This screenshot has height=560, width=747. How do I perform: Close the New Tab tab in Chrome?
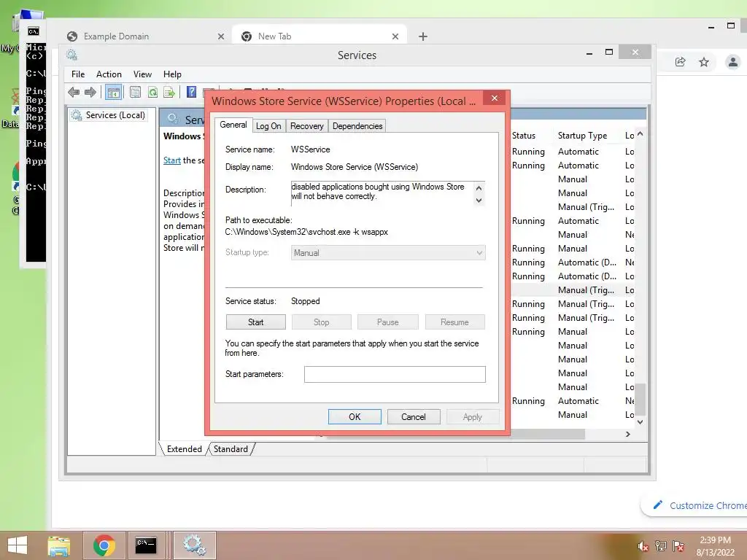(x=395, y=36)
